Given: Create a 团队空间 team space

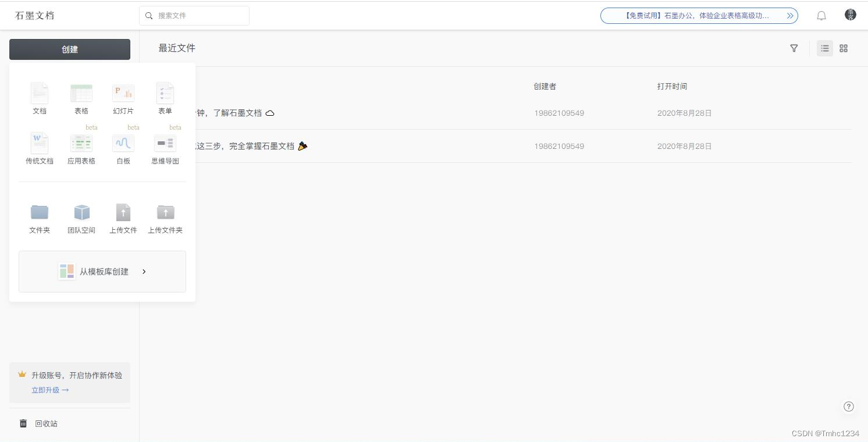Looking at the screenshot, I should 81,219.
